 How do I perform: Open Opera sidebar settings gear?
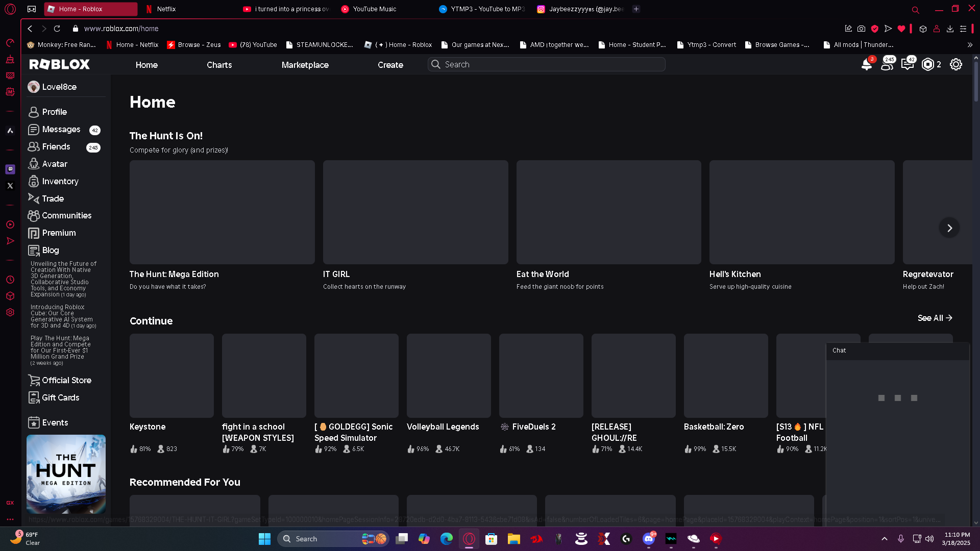[10, 312]
